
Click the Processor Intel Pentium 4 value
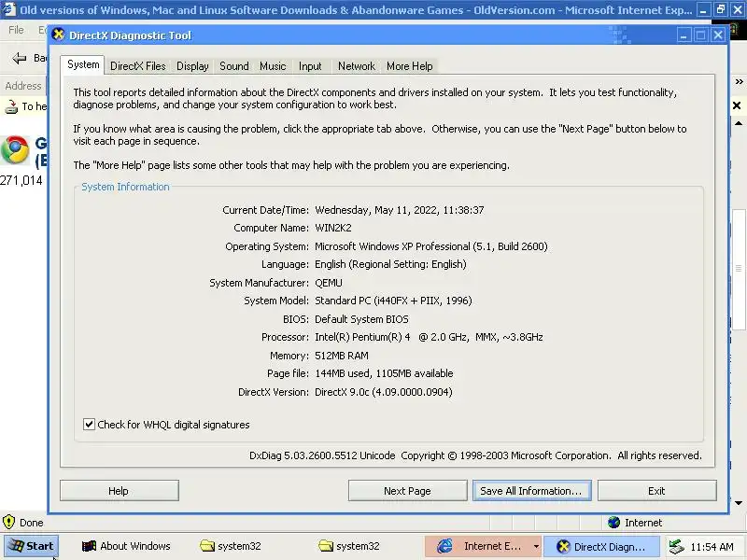point(429,337)
